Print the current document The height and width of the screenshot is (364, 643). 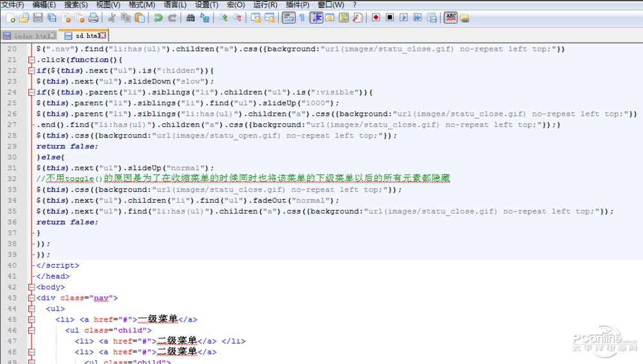point(94,17)
